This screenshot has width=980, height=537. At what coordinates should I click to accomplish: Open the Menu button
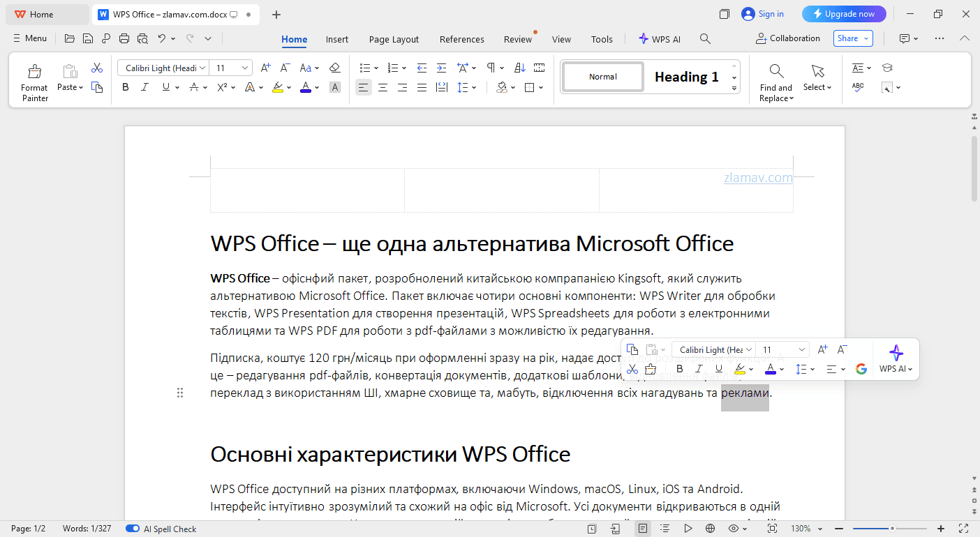point(30,38)
